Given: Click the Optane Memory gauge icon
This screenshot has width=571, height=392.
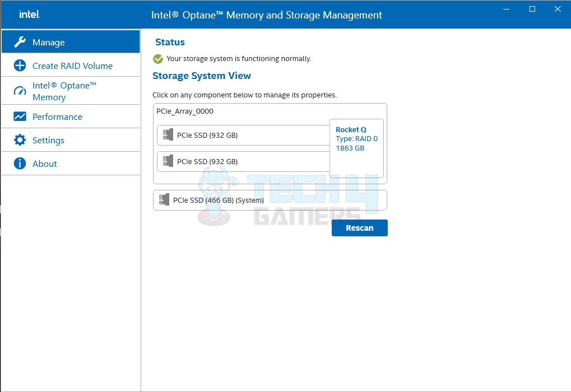Looking at the screenshot, I should coord(20,91).
